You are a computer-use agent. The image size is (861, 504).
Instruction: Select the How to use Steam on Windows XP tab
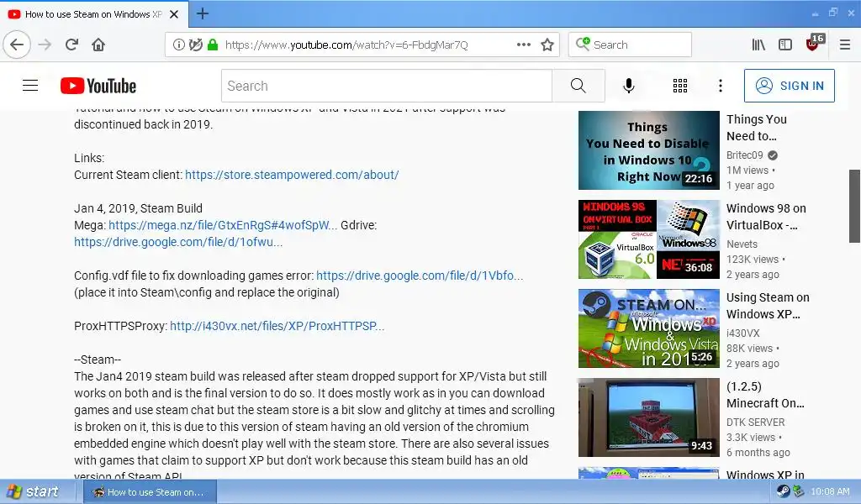pyautogui.click(x=93, y=14)
